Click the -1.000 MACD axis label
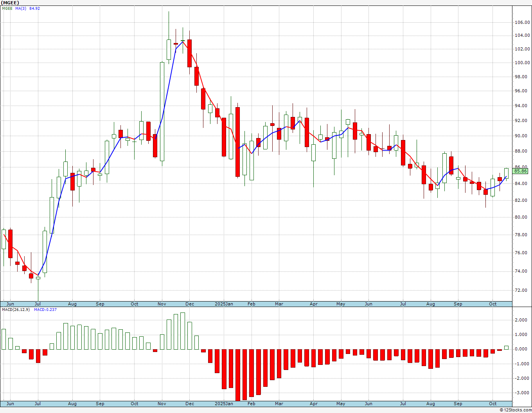This screenshot has width=532, height=413. [x=522, y=364]
